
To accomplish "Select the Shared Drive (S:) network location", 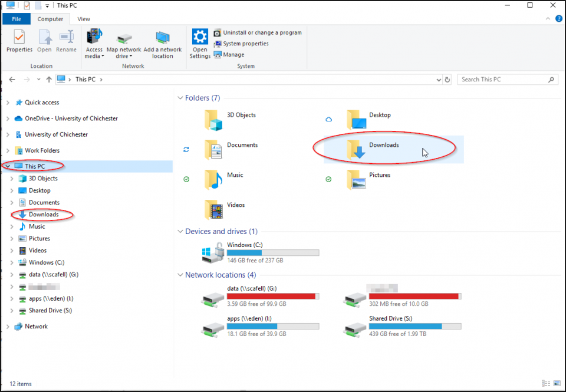I will (x=402, y=326).
